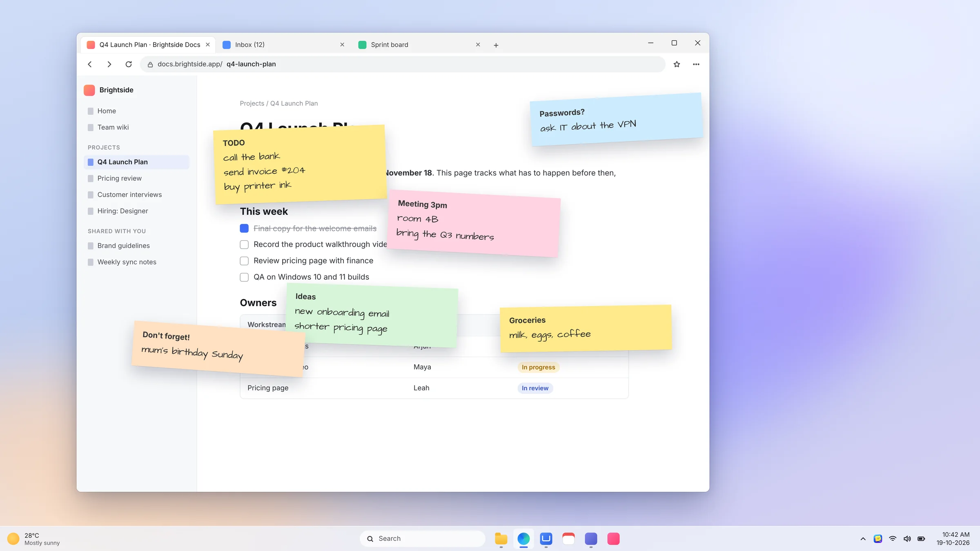Click the yellow TODO sticky note
The image size is (980, 551).
[x=300, y=164]
